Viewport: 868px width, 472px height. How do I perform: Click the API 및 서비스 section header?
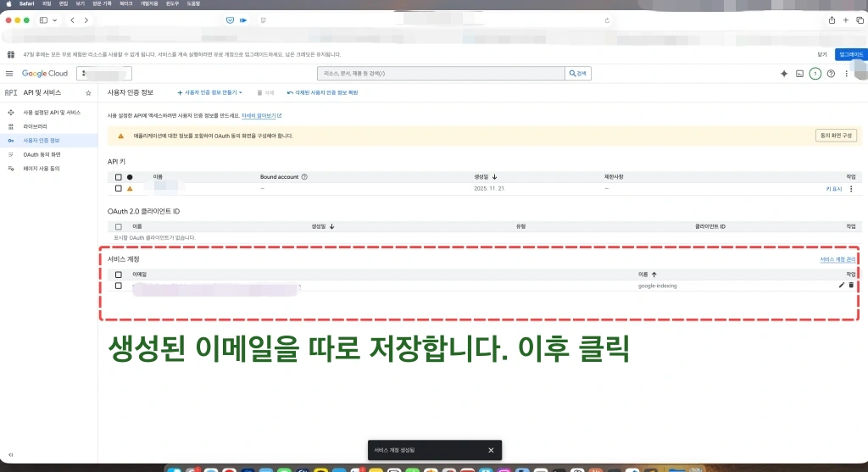point(42,92)
